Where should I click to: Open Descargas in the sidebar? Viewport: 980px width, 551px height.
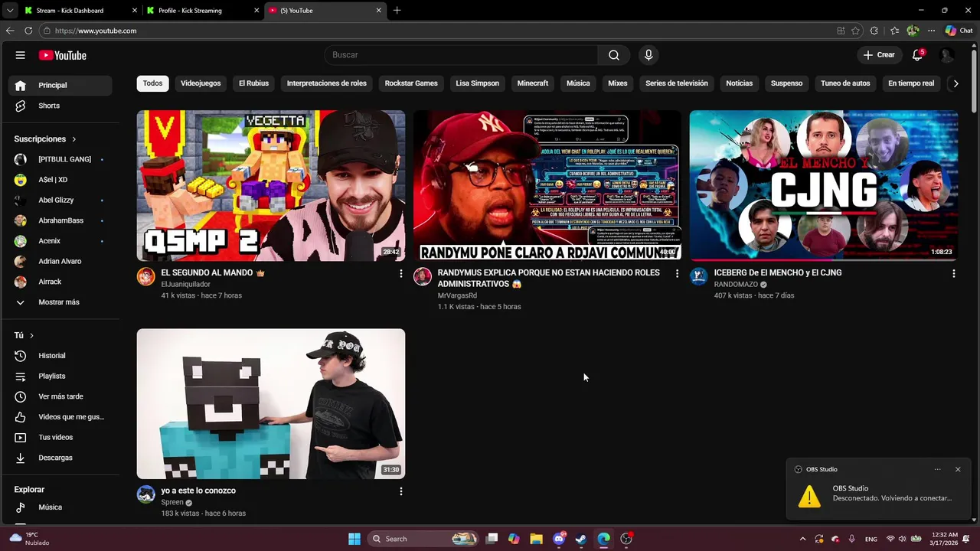coord(60,458)
